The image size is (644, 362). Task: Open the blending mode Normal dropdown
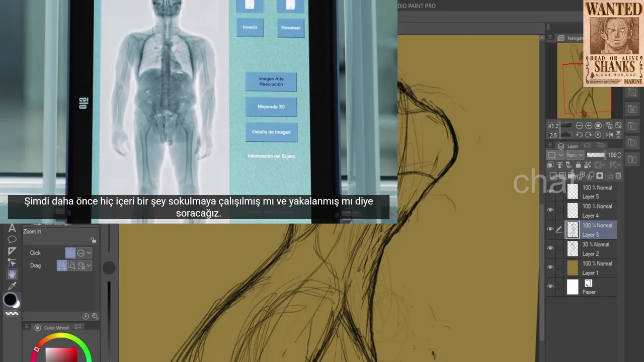point(575,155)
